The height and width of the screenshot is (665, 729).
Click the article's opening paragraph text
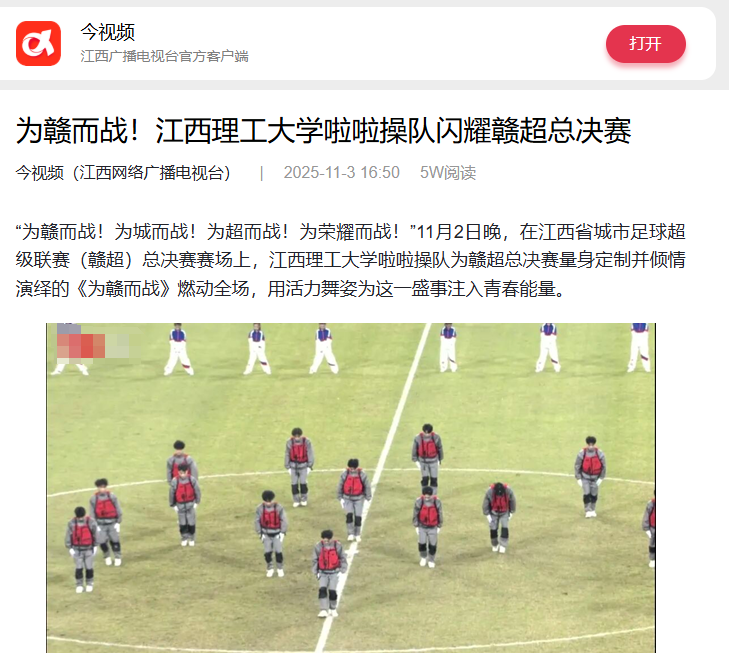[x=351, y=260]
